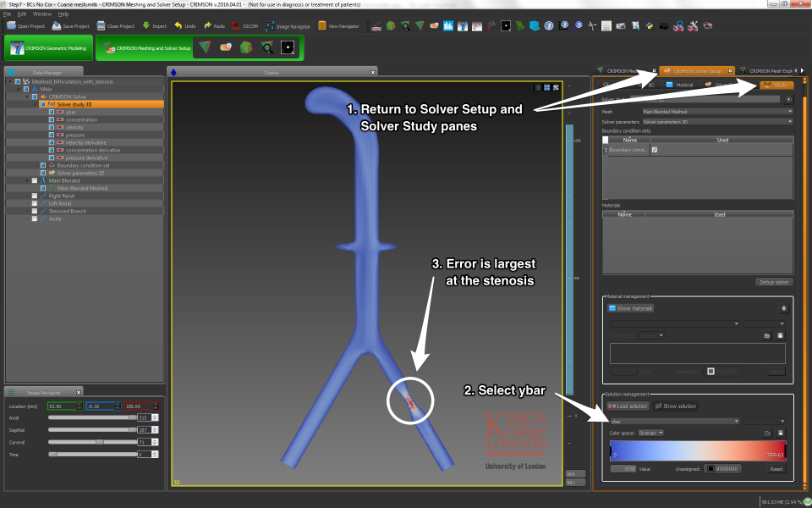The image size is (812, 508).
Task: Open the Color space dropdown
Action: click(651, 433)
